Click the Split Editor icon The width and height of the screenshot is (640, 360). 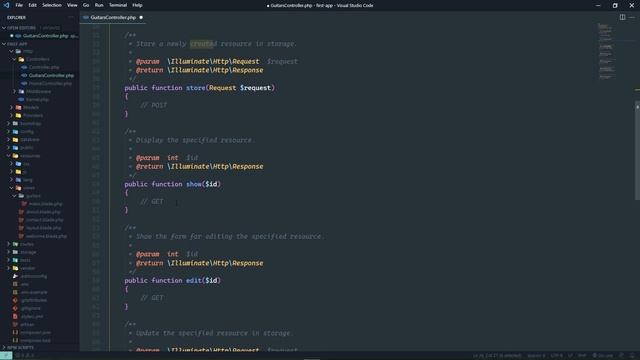click(622, 17)
